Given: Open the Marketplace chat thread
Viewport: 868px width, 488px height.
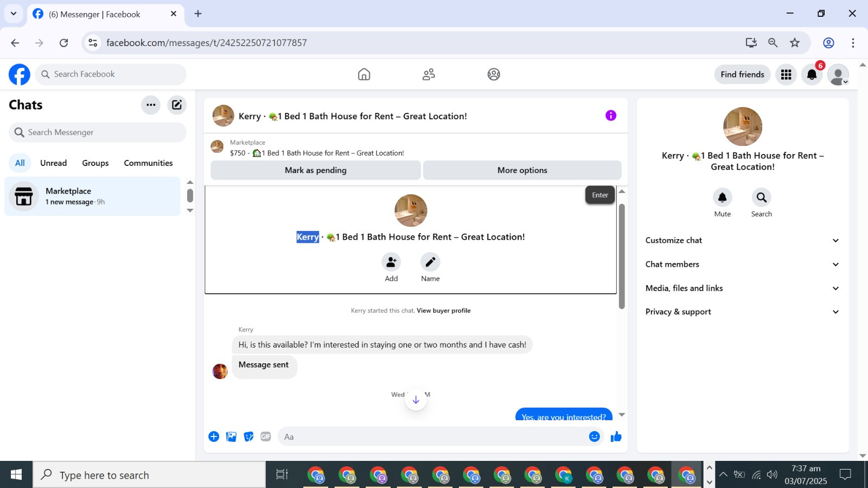Looking at the screenshot, I should [x=92, y=196].
